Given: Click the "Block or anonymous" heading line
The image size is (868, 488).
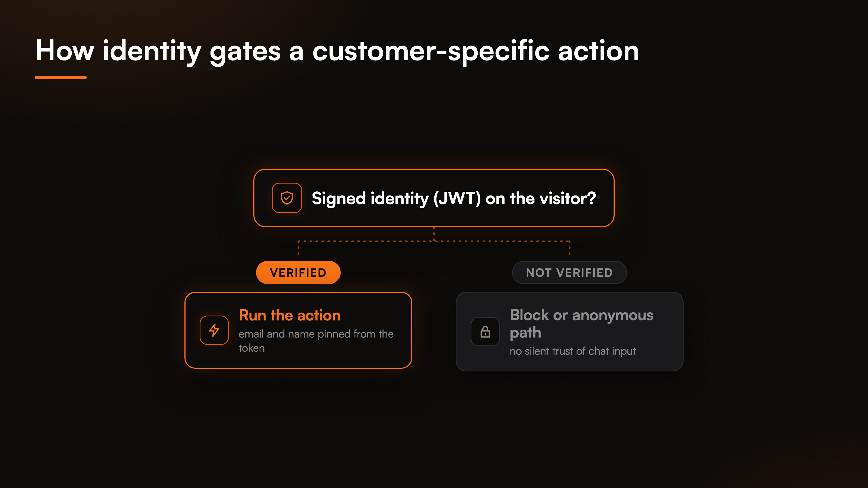Looking at the screenshot, I should (x=582, y=315).
